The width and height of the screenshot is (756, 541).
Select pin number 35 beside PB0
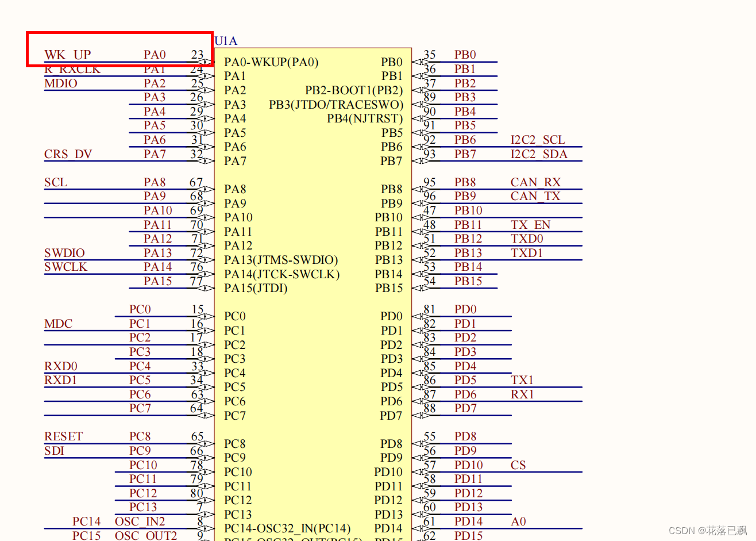point(430,55)
